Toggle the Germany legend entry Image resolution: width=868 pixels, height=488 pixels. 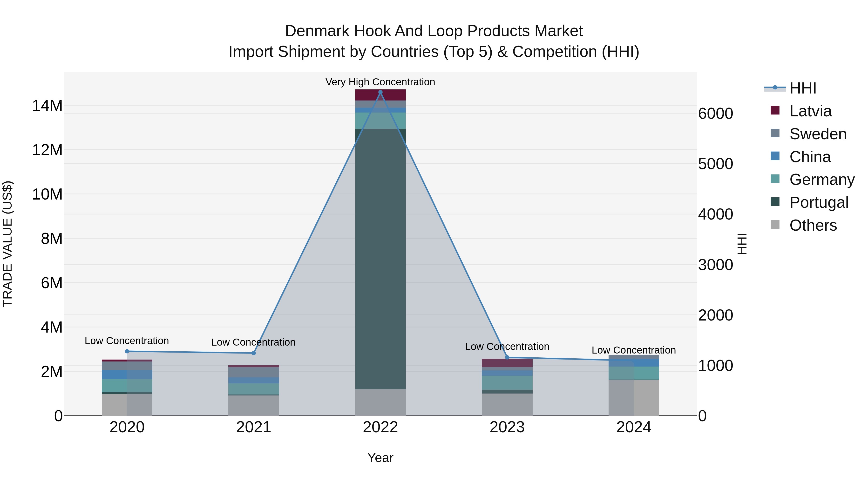tap(813, 180)
